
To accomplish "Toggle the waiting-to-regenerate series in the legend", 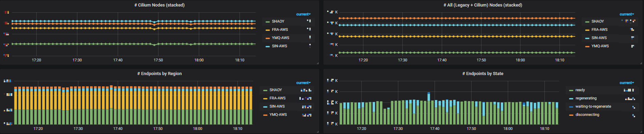I will [x=593, y=106].
